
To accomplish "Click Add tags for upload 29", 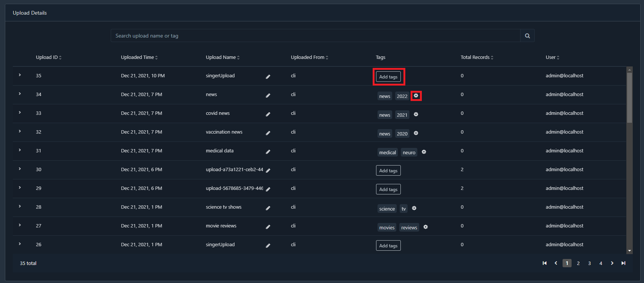I will pyautogui.click(x=388, y=189).
